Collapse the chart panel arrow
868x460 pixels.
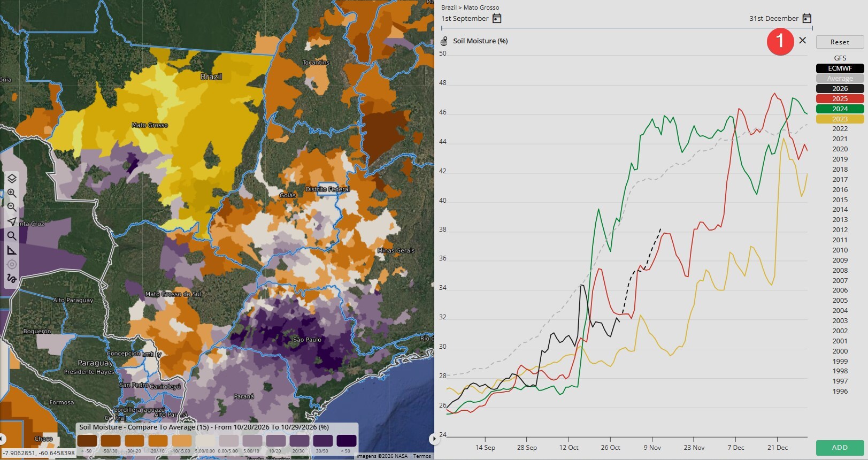click(x=434, y=439)
